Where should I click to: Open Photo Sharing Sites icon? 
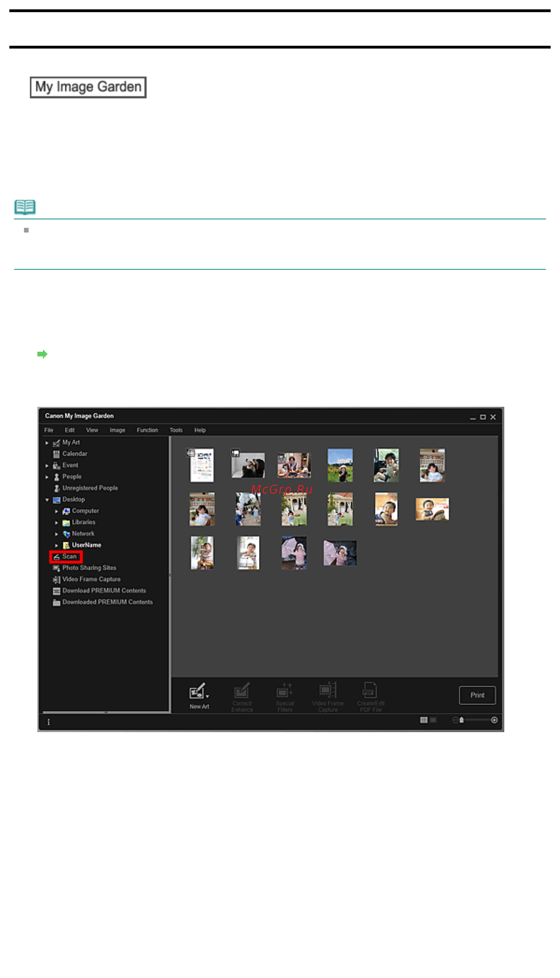point(57,568)
